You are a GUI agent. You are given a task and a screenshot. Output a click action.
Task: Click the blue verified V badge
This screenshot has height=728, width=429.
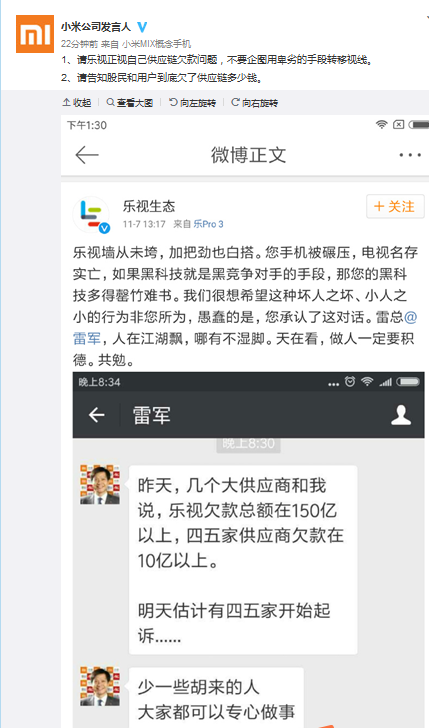[142, 27]
